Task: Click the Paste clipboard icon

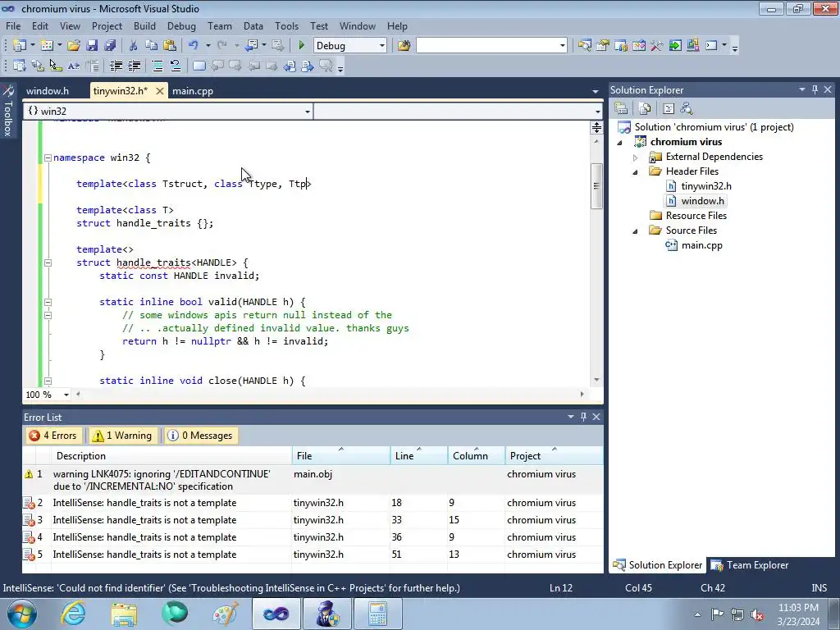Action: (170, 46)
